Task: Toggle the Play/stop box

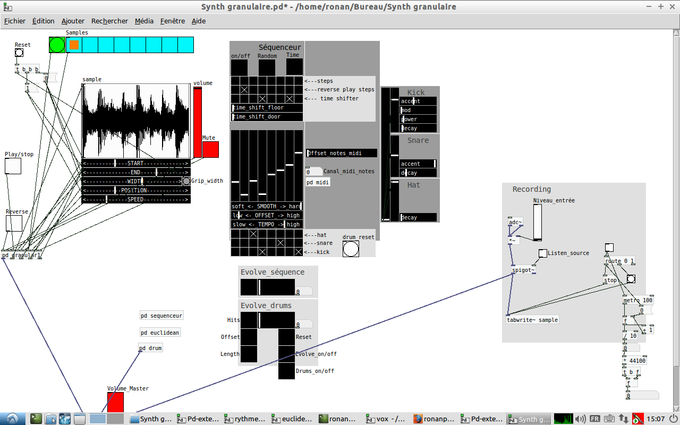Action: [13, 167]
